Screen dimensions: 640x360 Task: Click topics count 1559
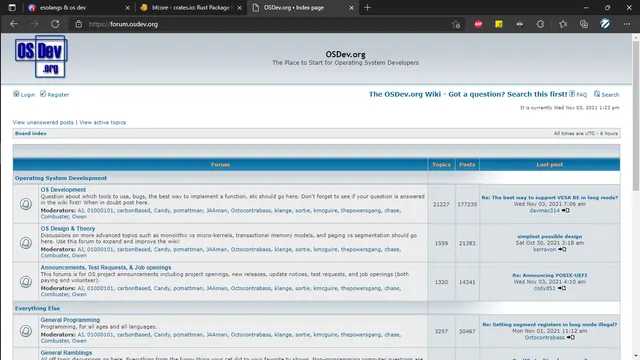click(x=441, y=243)
